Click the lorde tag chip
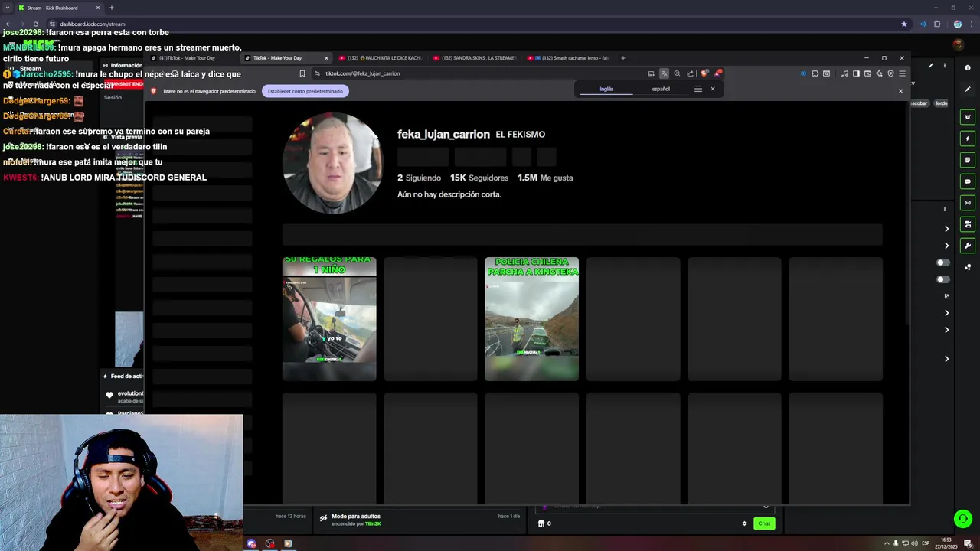This screenshot has width=980, height=551. coord(942,103)
